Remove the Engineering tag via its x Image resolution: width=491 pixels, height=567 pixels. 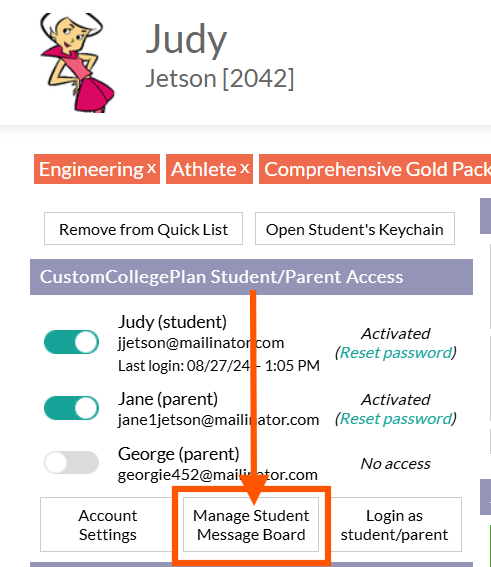pyautogui.click(x=151, y=168)
